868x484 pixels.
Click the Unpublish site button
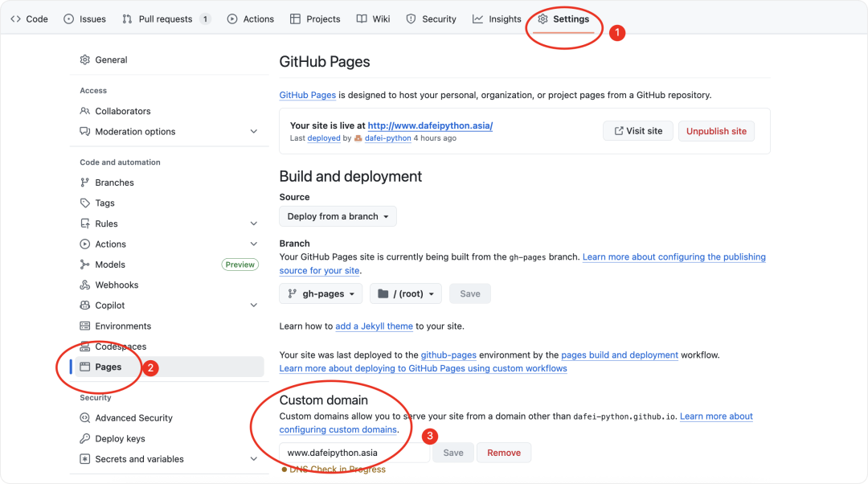click(716, 131)
